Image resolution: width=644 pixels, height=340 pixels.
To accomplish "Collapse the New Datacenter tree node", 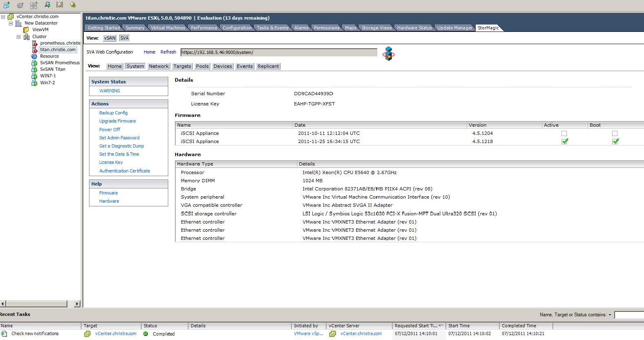I will (11, 23).
